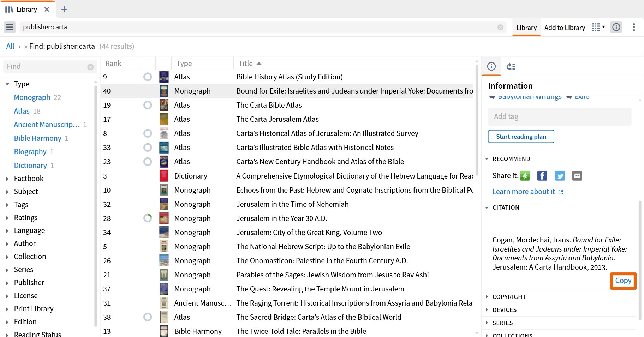Expand the COPYRIGHT section
The width and height of the screenshot is (644, 337).
[x=487, y=297]
